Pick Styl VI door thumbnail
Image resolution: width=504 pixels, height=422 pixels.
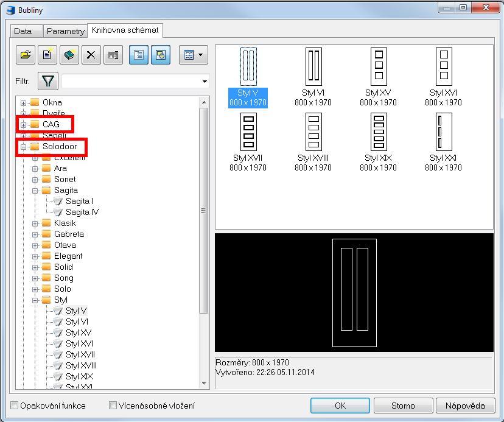coord(313,66)
